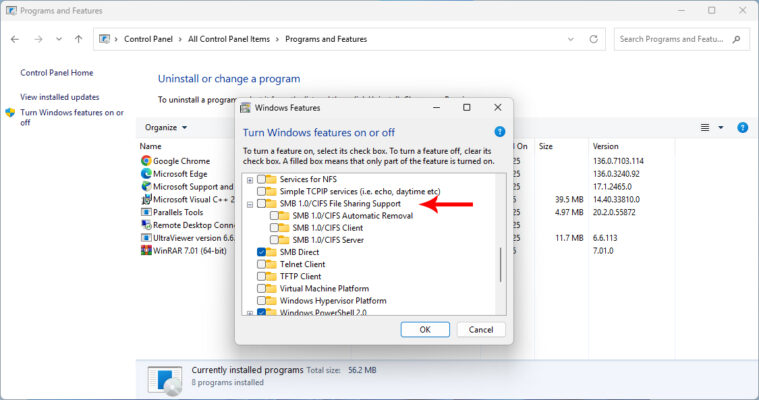The height and width of the screenshot is (400, 759).
Task: Open the recent locations dropdown chevron
Action: (59, 39)
